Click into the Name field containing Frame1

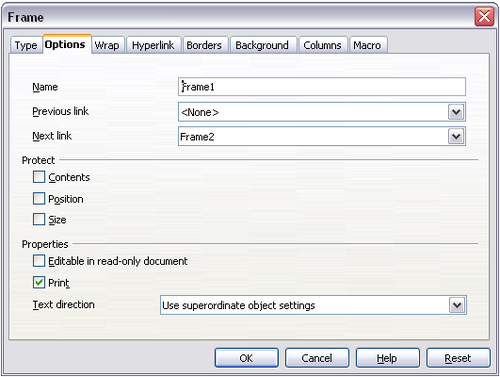[x=322, y=87]
